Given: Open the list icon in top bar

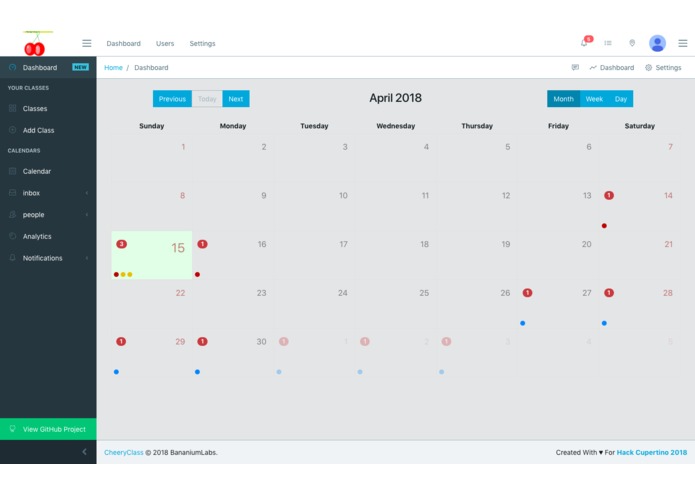Looking at the screenshot, I should pyautogui.click(x=608, y=43).
